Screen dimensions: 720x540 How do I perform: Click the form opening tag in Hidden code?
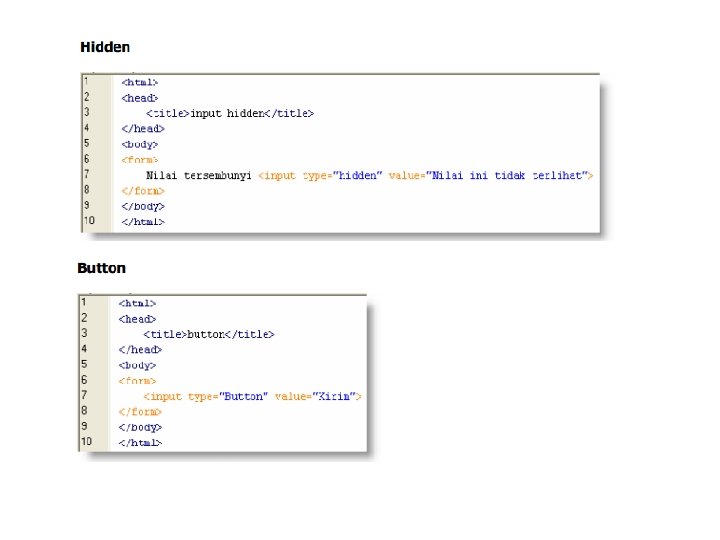click(140, 160)
